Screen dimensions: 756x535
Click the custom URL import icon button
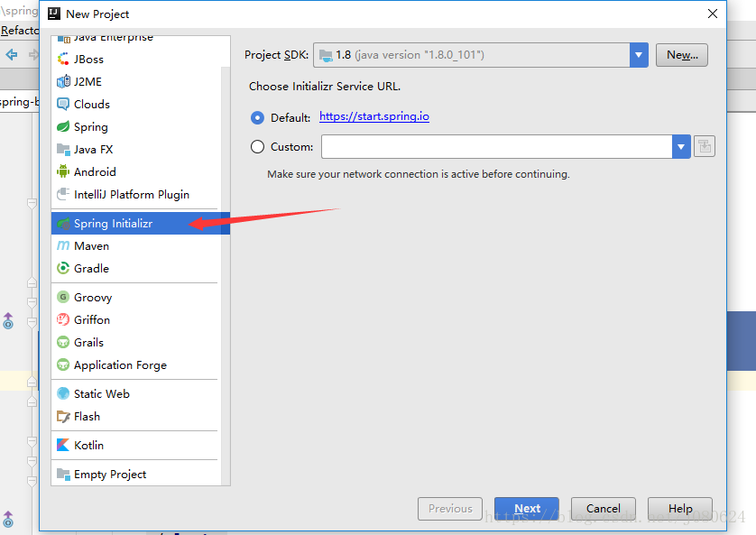(705, 146)
